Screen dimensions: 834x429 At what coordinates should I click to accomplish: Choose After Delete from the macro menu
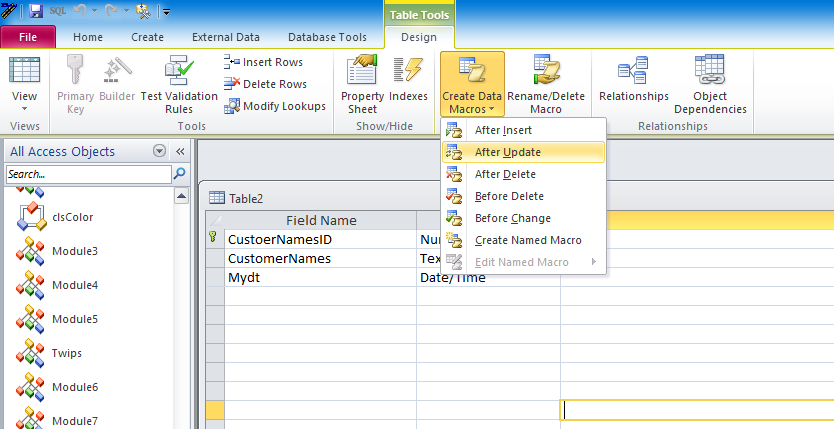click(524, 174)
